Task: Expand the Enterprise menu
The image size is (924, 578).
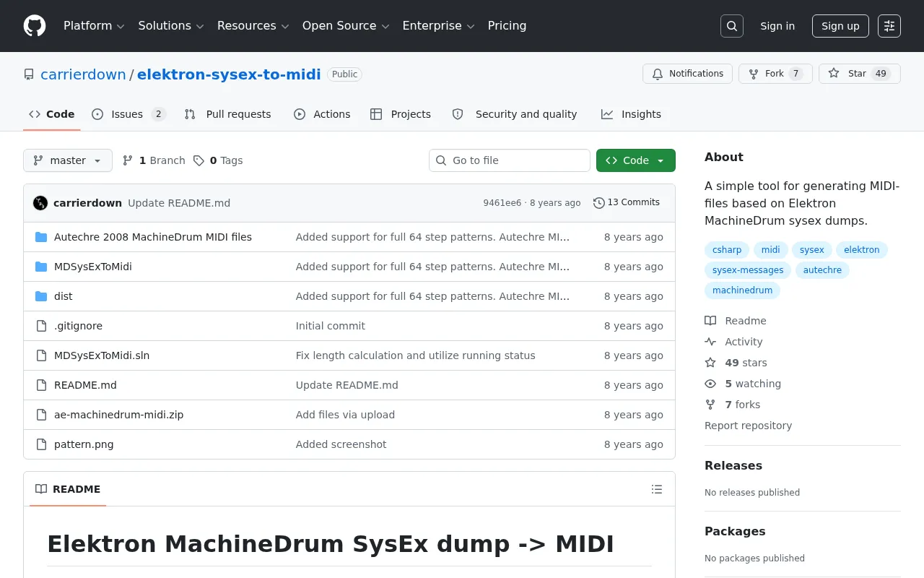Action: pyautogui.click(x=438, y=26)
